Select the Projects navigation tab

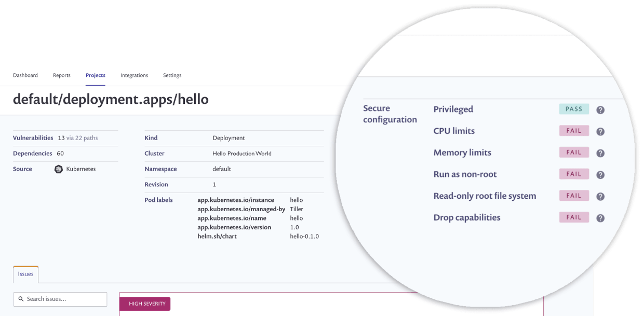pos(96,75)
